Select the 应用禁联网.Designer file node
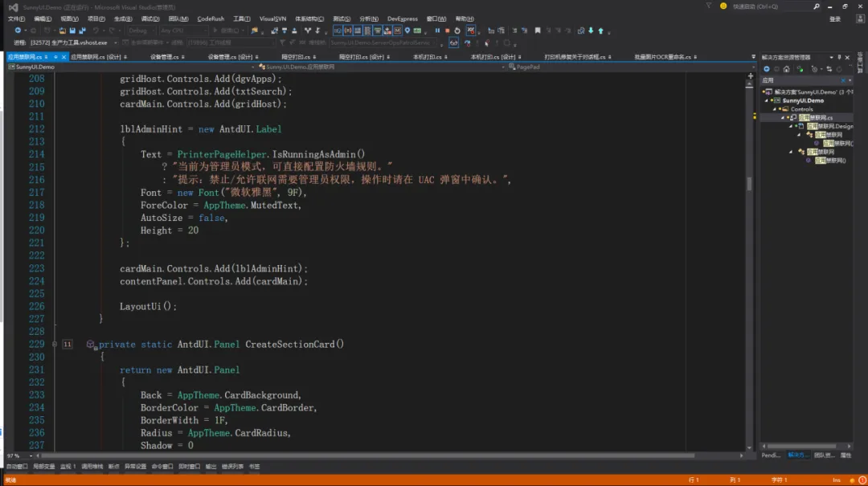Image resolution: width=868 pixels, height=486 pixels. pos(829,126)
